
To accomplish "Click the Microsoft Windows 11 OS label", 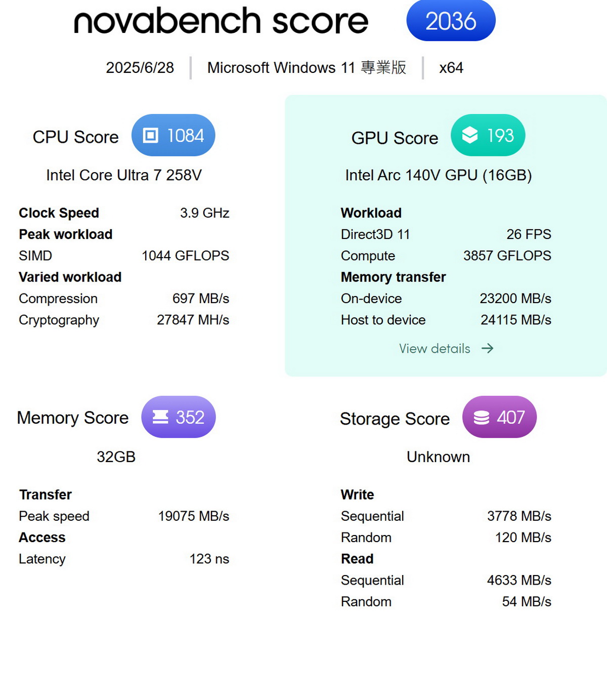I will tap(307, 67).
